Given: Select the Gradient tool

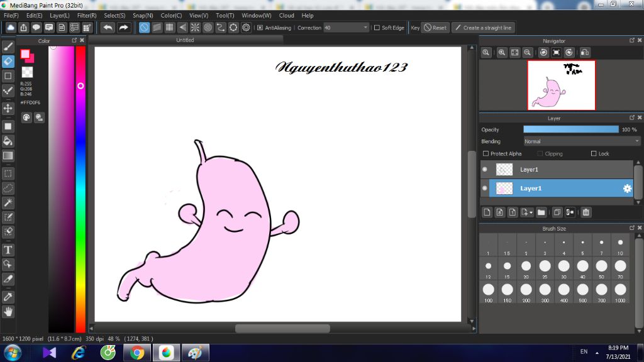Looking at the screenshot, I should (8, 156).
